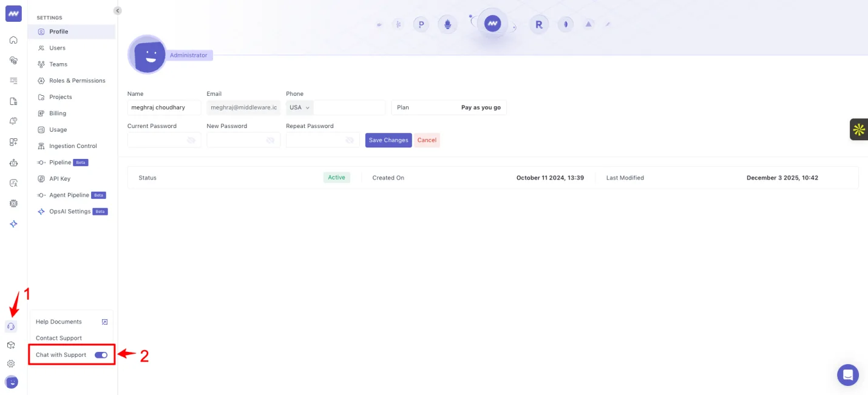Click the SETTINGS heading text
Screen dimensions: 868x395
[49, 18]
